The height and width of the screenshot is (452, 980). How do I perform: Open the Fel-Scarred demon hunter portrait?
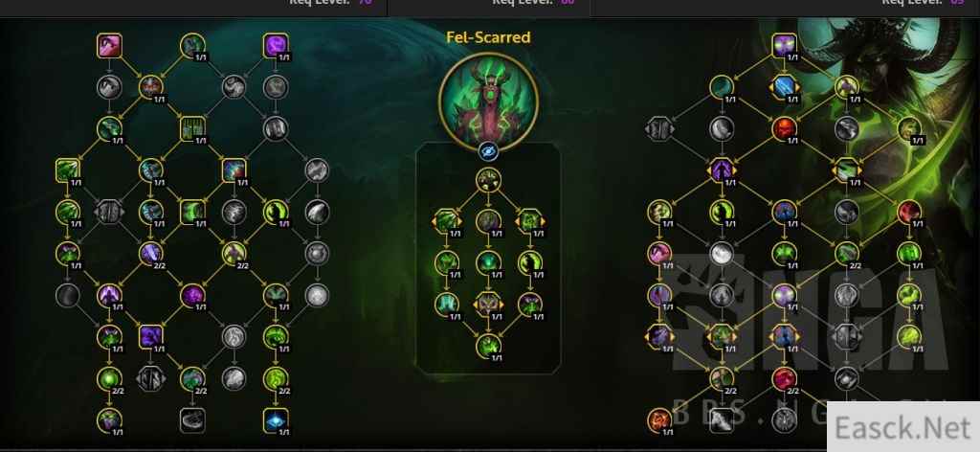pos(488,102)
